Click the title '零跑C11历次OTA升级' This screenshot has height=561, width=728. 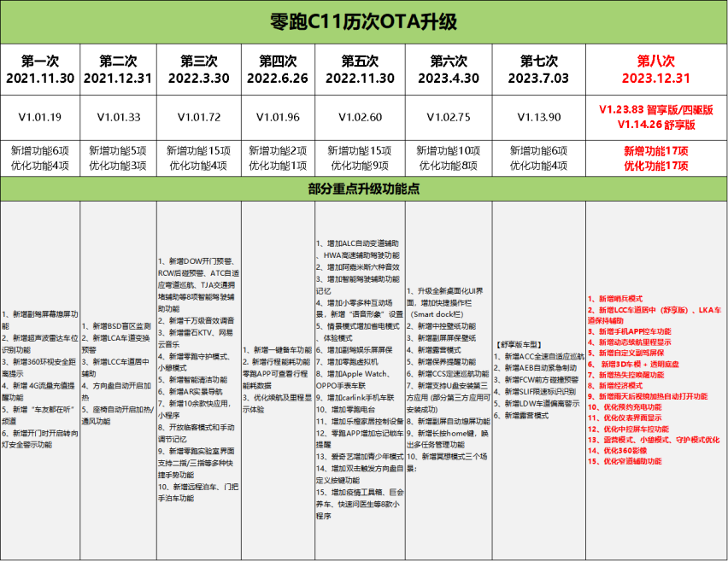click(x=363, y=22)
